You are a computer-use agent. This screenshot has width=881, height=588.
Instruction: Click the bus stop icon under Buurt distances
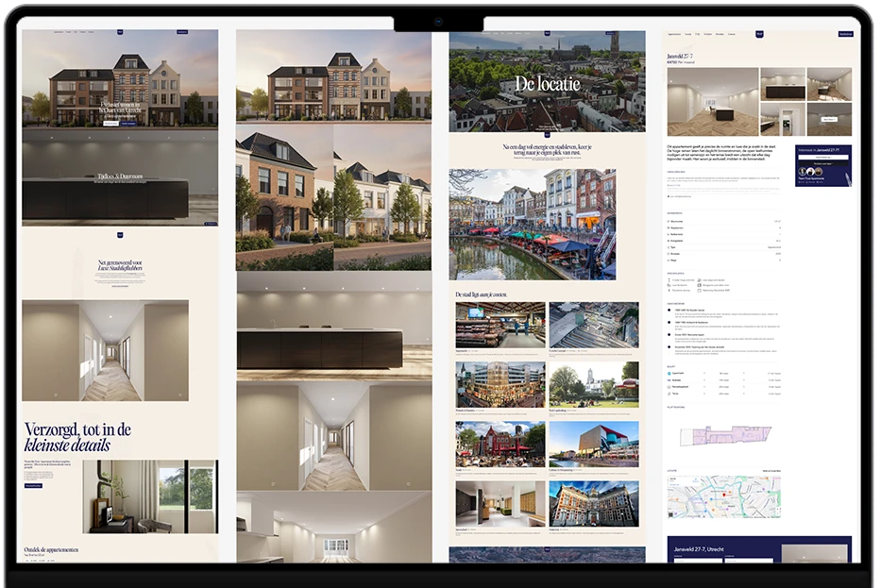[x=669, y=382]
